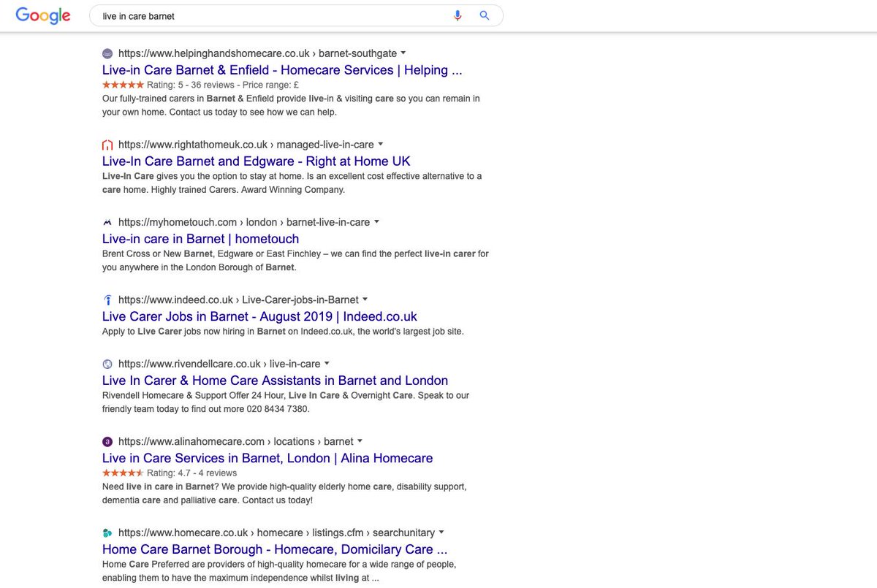Expand dropdown arrow next to rivendellcare.co.uk URL
The image size is (877, 588).
(x=327, y=364)
